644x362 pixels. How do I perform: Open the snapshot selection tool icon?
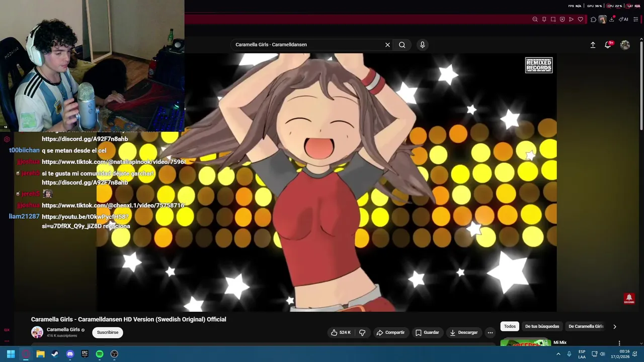point(553,20)
